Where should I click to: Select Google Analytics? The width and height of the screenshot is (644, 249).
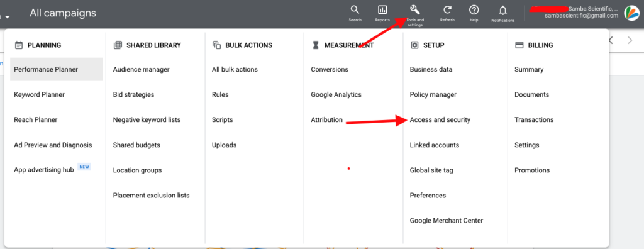(336, 94)
